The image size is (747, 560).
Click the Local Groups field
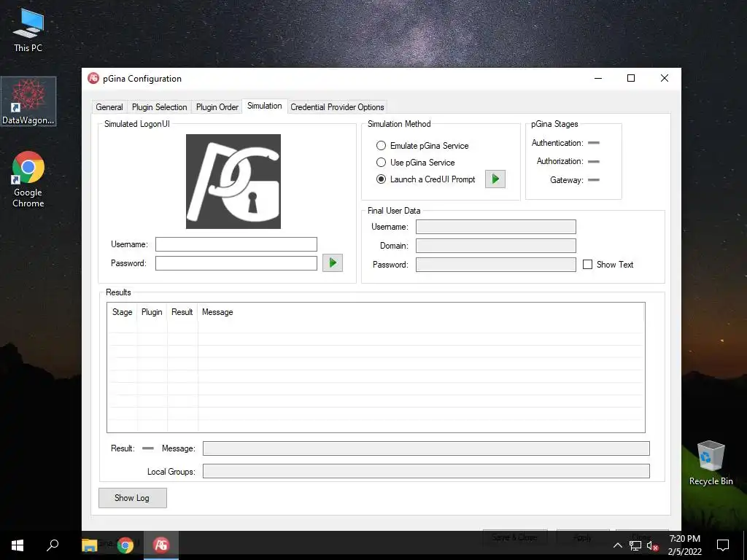(426, 472)
